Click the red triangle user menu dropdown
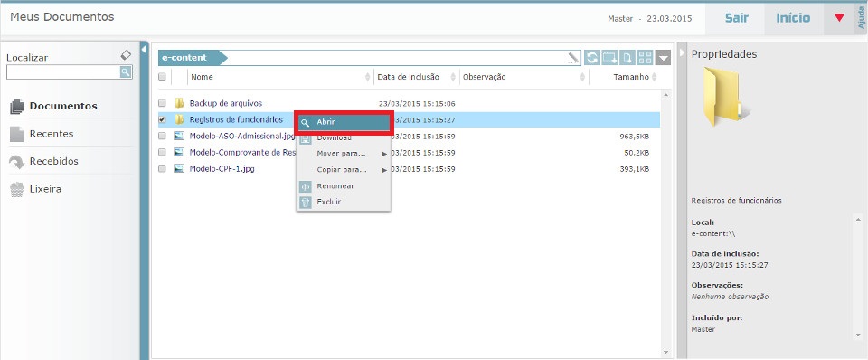The width and height of the screenshot is (868, 360). [x=839, y=18]
